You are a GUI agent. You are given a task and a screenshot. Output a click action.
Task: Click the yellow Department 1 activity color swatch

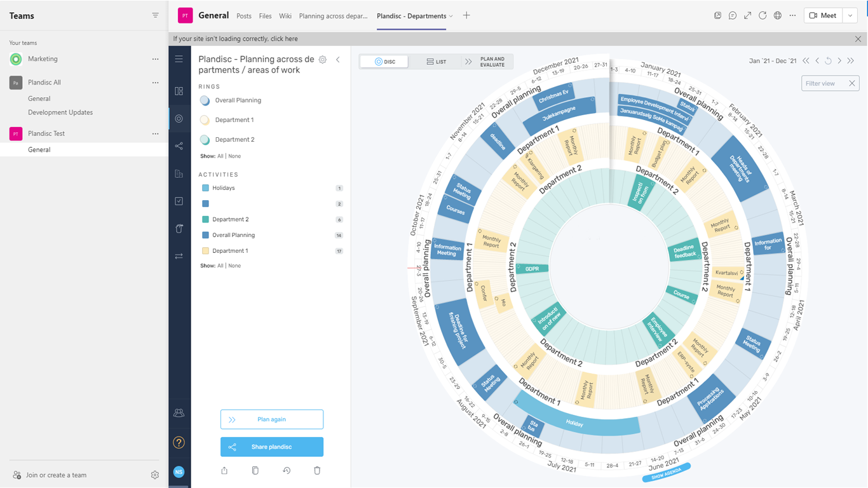coord(205,251)
